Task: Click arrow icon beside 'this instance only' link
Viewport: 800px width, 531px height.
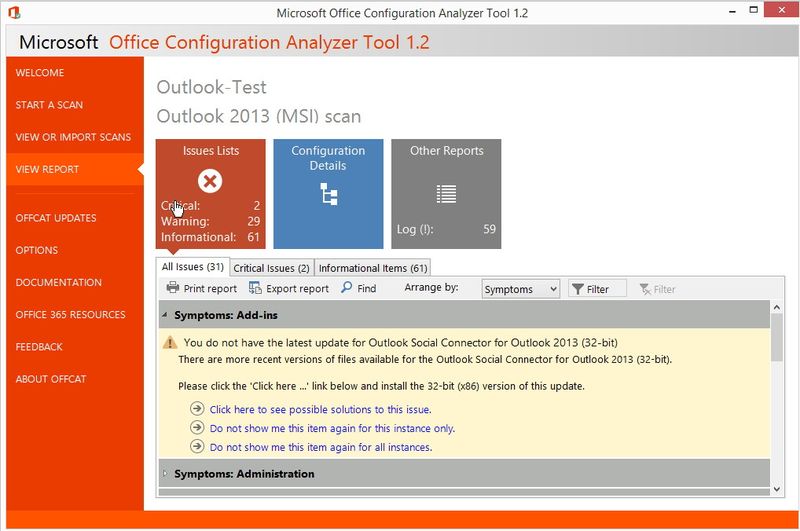Action: [x=197, y=427]
